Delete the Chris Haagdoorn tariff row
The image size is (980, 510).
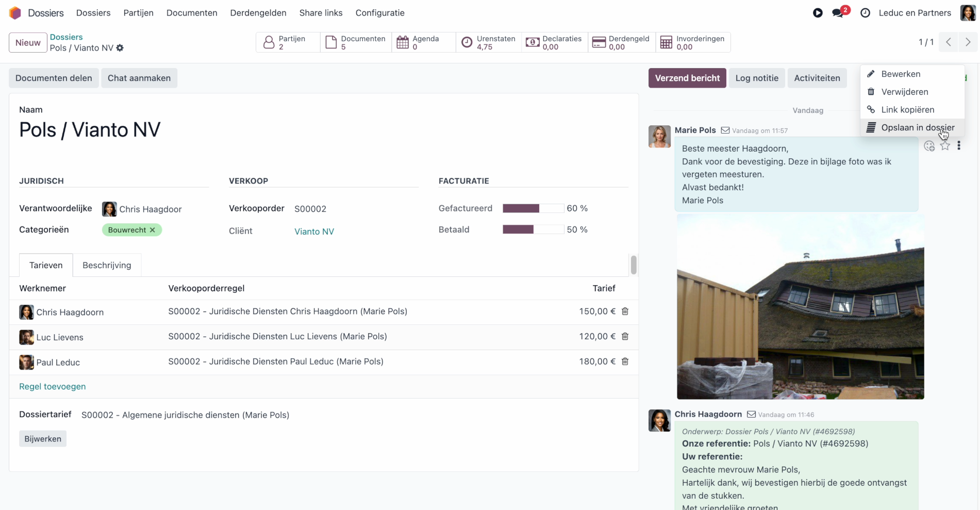pyautogui.click(x=625, y=311)
